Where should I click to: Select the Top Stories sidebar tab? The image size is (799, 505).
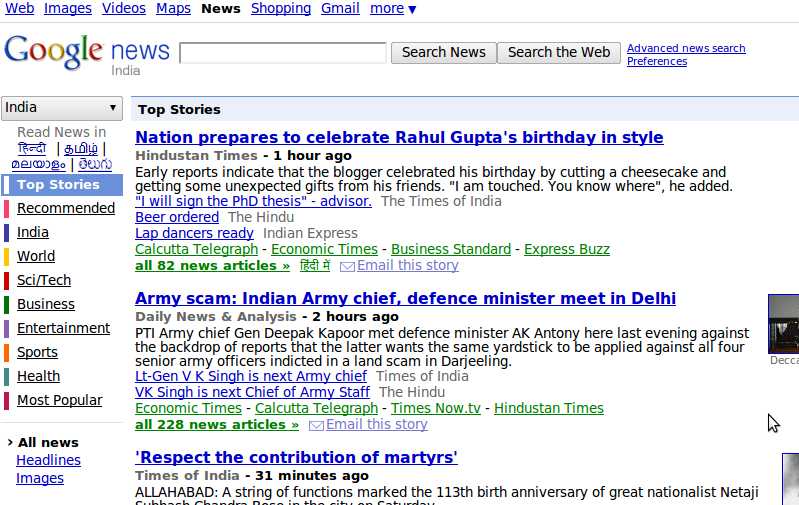click(58, 185)
